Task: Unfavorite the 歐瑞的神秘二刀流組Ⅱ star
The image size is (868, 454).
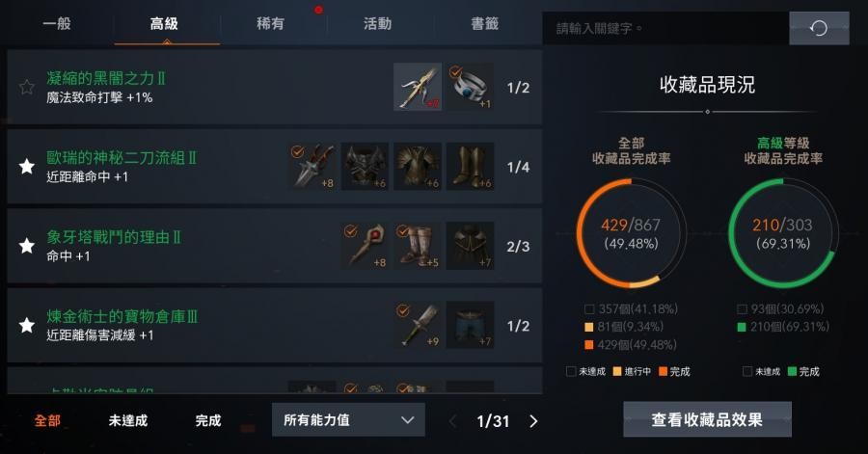Action: [x=27, y=167]
